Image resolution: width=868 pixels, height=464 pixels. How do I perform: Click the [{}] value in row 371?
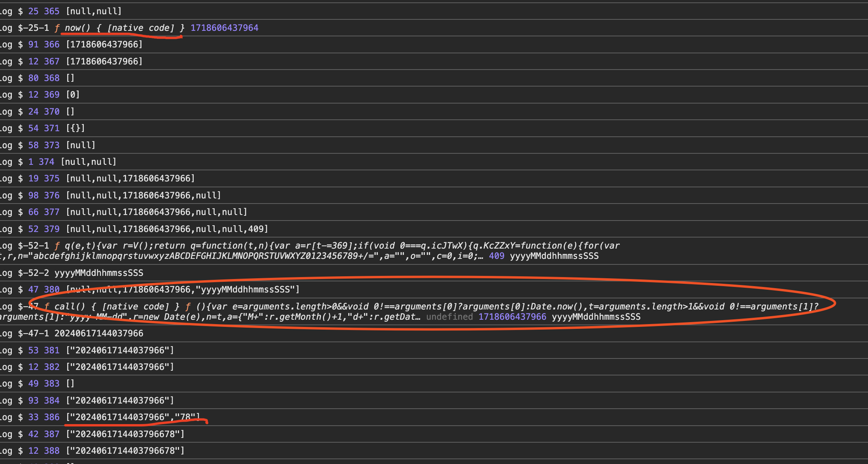click(x=75, y=128)
